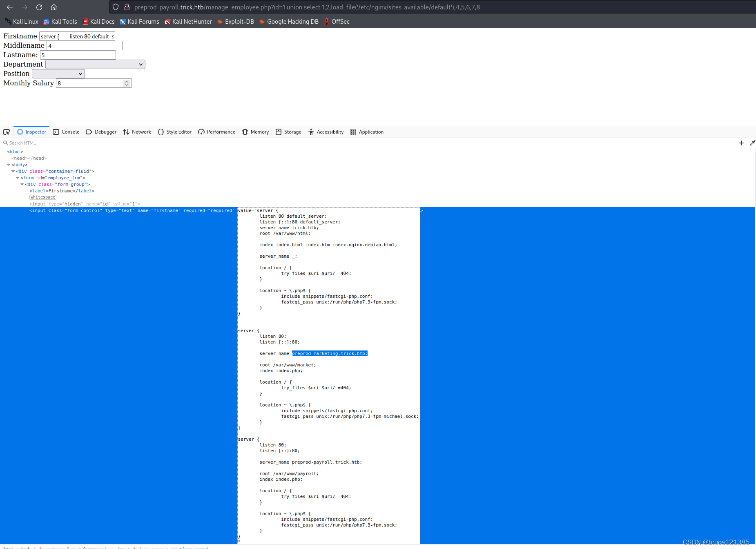Click the 'root /var/www/payroll;' line
This screenshot has height=549, width=756.
click(x=289, y=474)
